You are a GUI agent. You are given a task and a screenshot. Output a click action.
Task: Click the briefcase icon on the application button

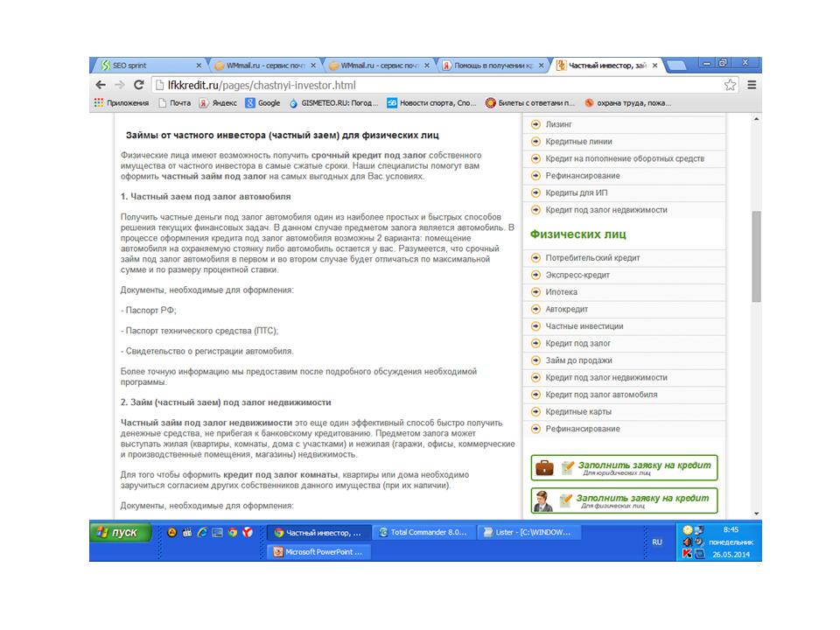(544, 467)
